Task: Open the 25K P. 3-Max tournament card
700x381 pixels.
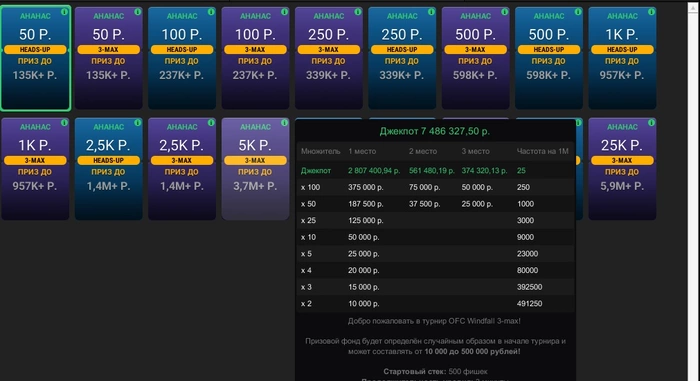Action: [622, 169]
